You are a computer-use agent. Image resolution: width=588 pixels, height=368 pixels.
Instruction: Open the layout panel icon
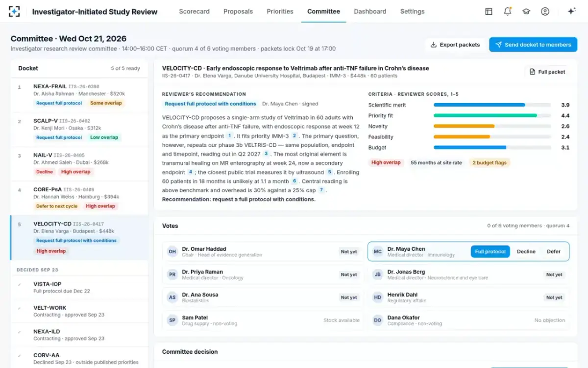[489, 11]
